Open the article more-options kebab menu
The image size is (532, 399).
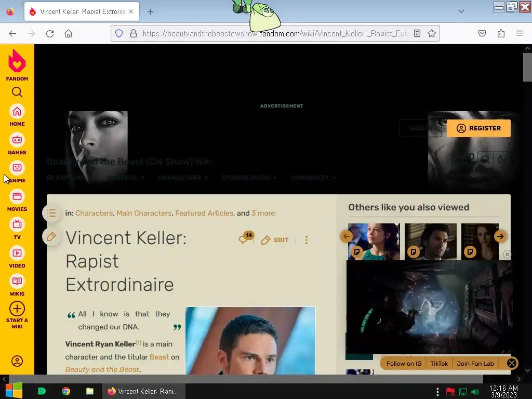307,240
